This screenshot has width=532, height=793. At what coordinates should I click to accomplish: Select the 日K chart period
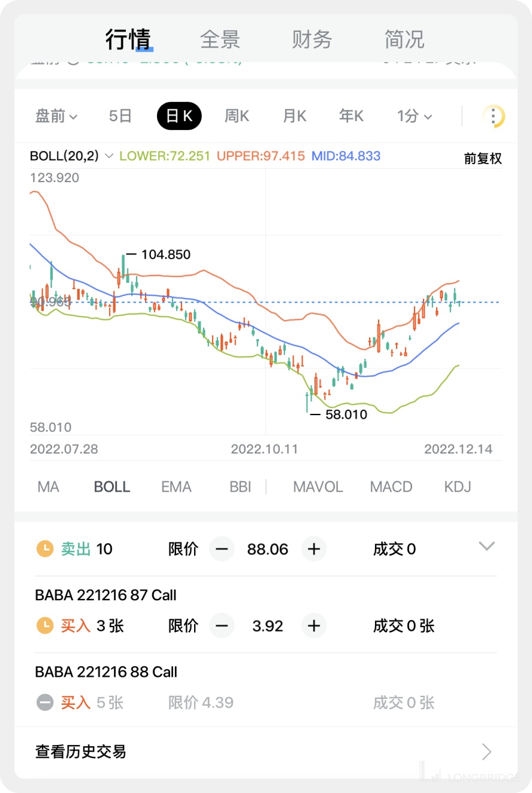coord(179,116)
